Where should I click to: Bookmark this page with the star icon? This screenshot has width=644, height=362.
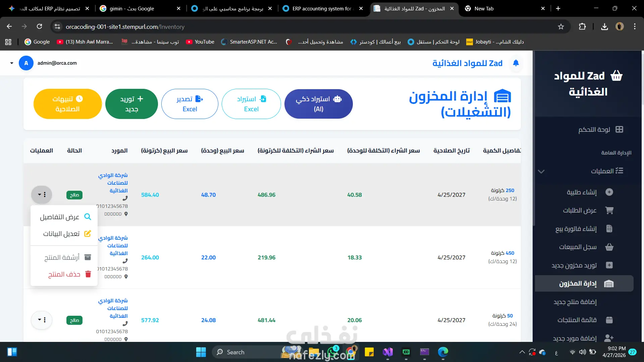(561, 26)
